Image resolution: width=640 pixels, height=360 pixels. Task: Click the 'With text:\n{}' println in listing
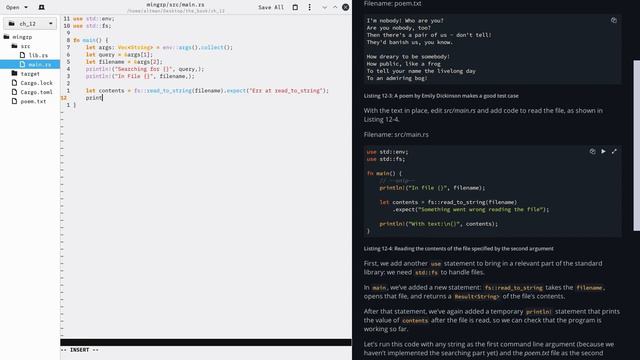[x=438, y=224]
